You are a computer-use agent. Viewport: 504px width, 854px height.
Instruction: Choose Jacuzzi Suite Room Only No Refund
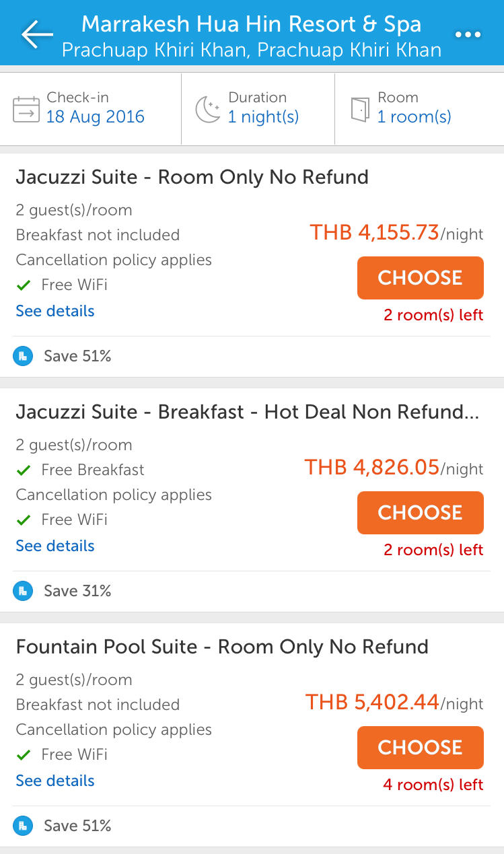click(420, 278)
